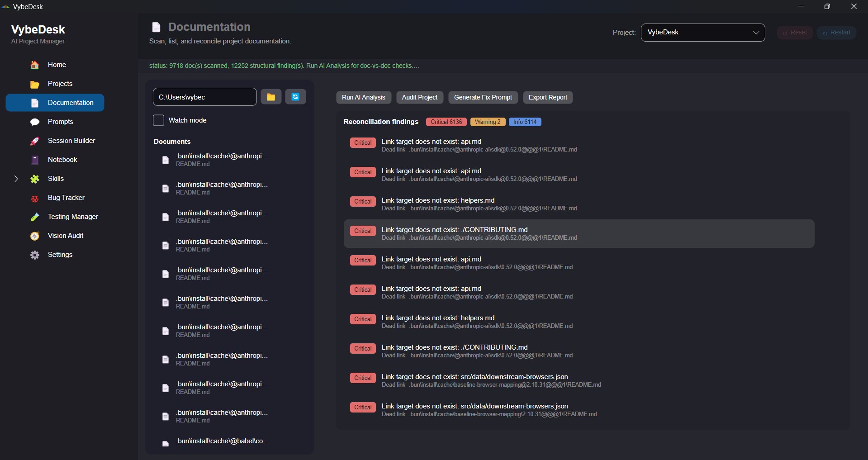
Task: Click the Skills puzzle piece icon
Action: tap(35, 179)
